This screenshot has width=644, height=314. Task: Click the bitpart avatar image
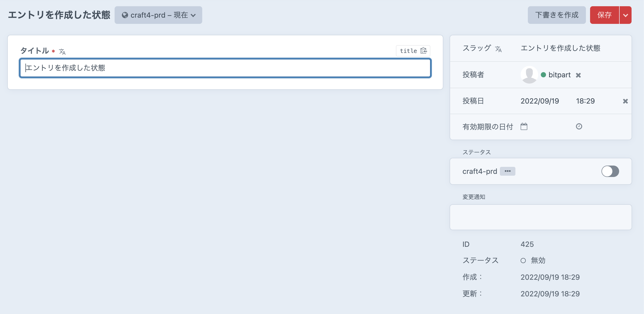(529, 75)
